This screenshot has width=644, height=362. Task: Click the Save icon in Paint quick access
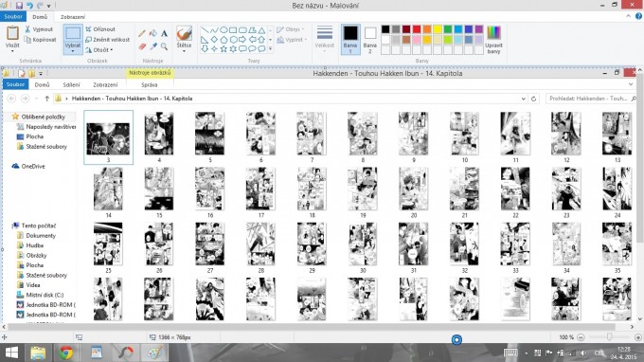[x=19, y=6]
